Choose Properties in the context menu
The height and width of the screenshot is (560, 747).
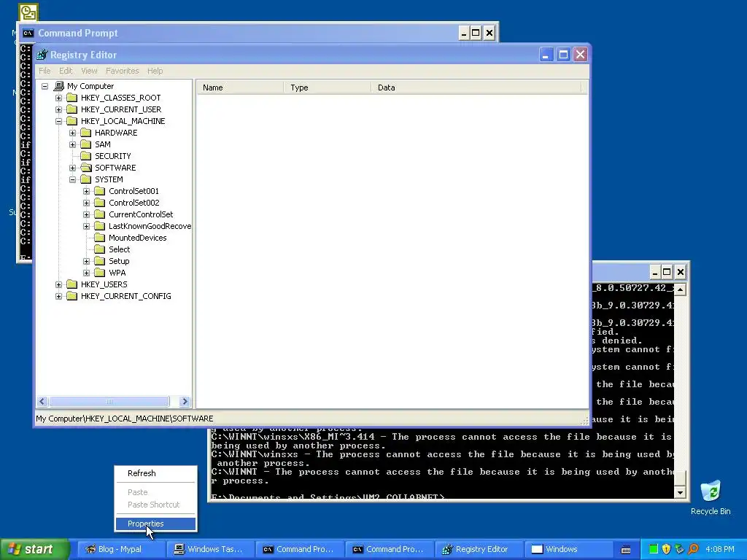point(156,524)
